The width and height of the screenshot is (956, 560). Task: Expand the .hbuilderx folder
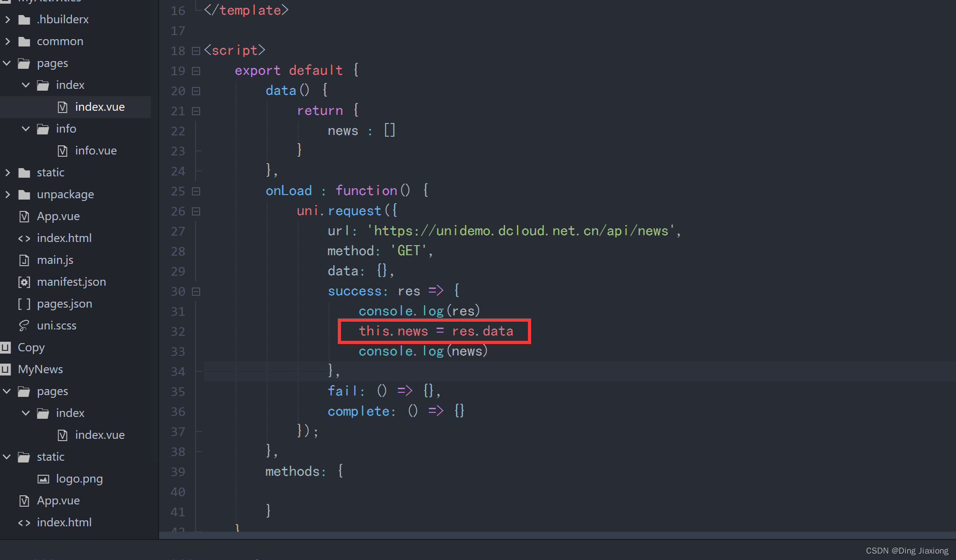[8, 20]
